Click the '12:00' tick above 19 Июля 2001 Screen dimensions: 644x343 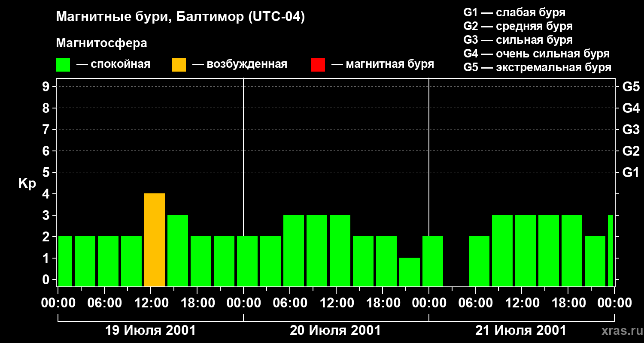[x=151, y=303]
